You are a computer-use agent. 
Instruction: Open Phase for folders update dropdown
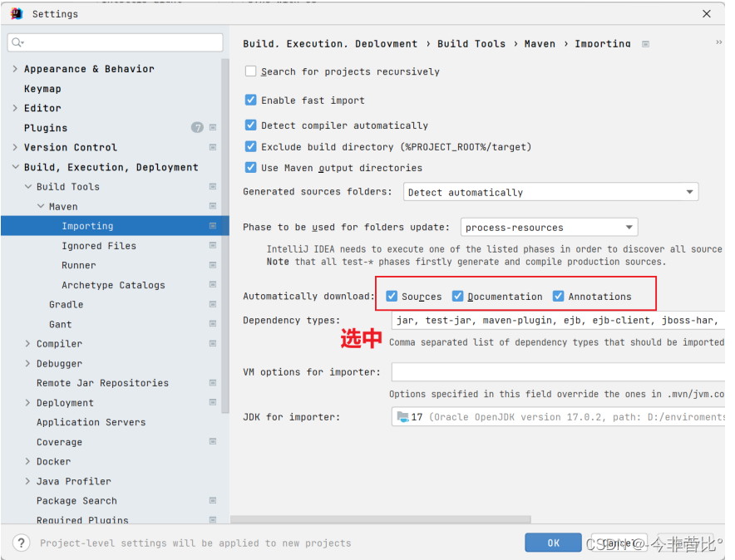[x=550, y=228]
